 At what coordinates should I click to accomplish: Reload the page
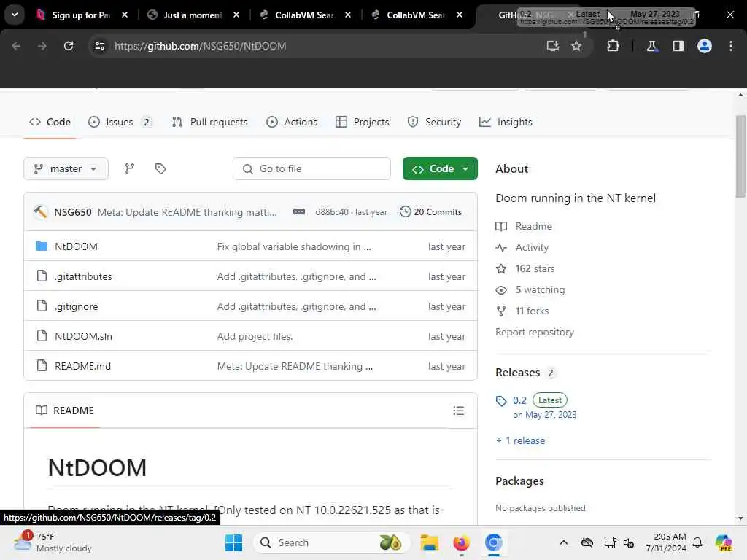point(69,46)
